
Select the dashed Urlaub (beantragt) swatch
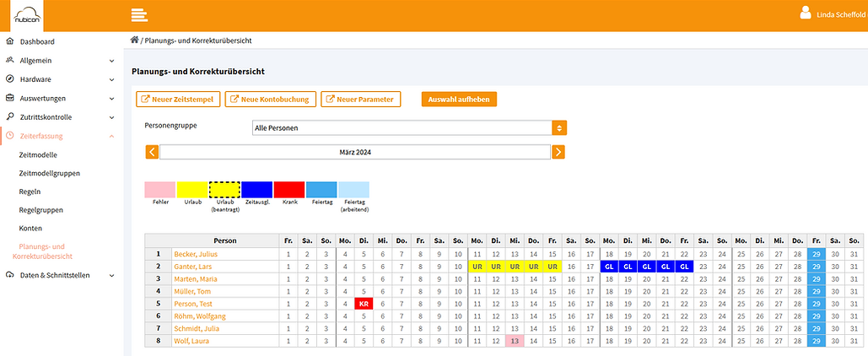click(224, 189)
